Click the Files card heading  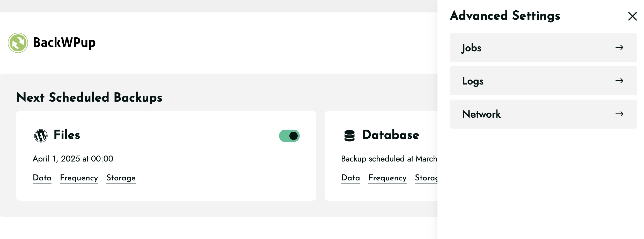(67, 135)
